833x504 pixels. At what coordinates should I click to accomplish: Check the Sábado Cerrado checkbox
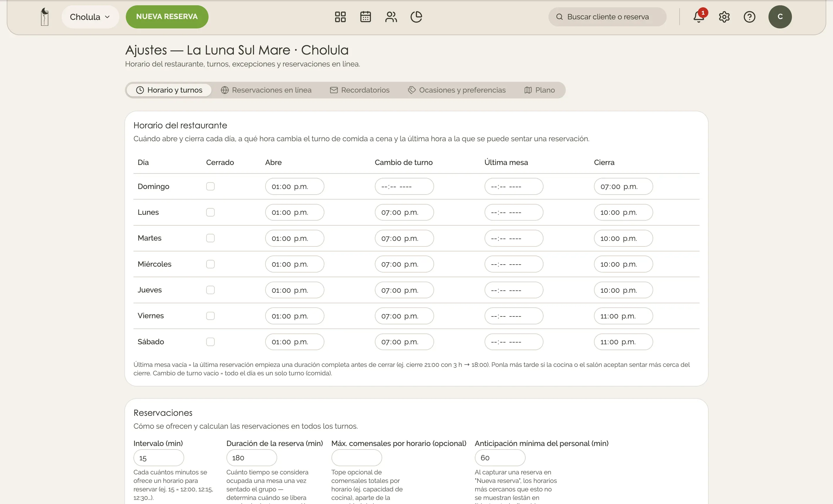point(210,342)
